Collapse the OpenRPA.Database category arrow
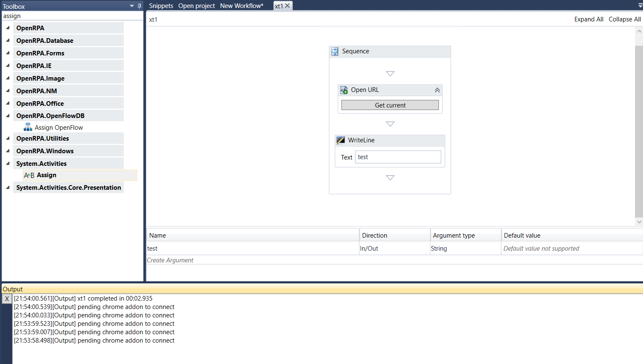 [8, 40]
